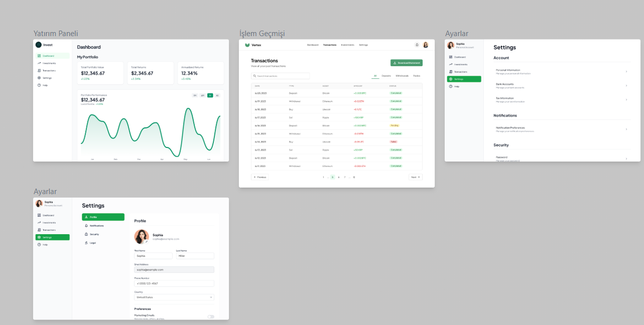Click the Help question mark icon in Invest sidebar
The image size is (644, 325).
(x=39, y=85)
